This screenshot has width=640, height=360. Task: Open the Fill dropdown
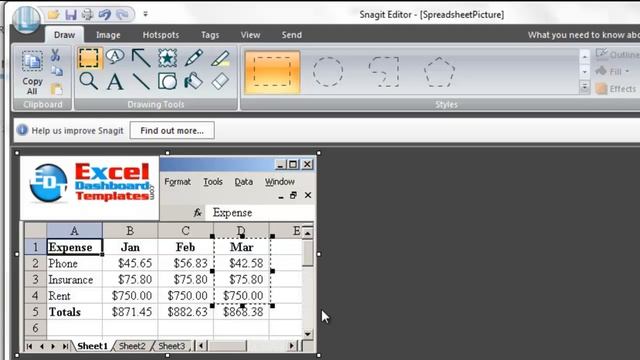[x=613, y=71]
